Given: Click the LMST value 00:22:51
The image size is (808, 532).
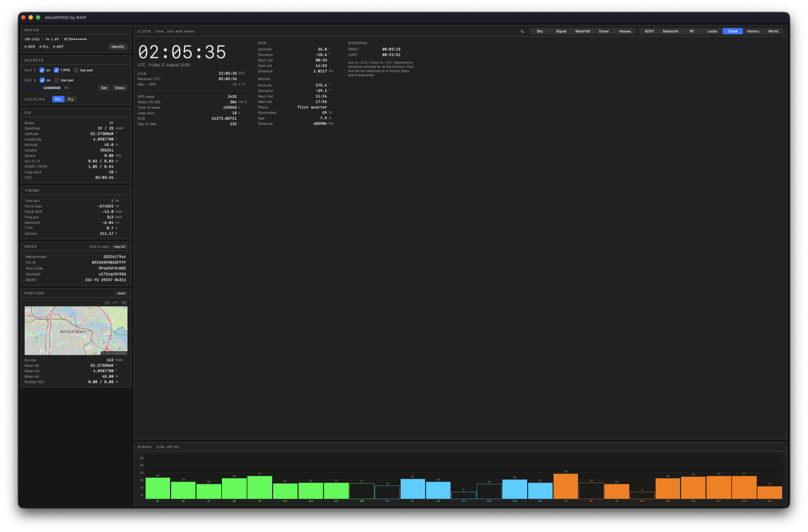Looking at the screenshot, I should pos(391,55).
